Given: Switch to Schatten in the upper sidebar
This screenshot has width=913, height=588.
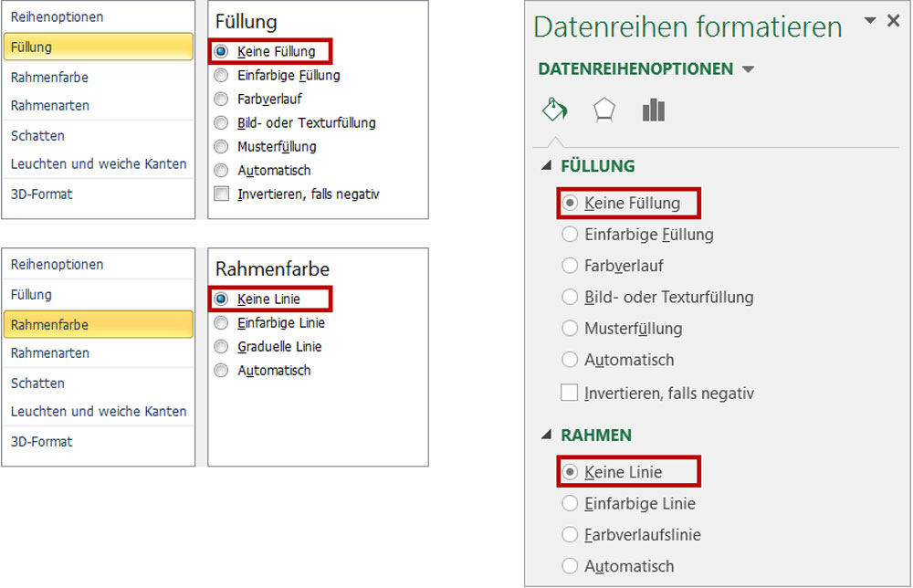Looking at the screenshot, I should [x=37, y=136].
